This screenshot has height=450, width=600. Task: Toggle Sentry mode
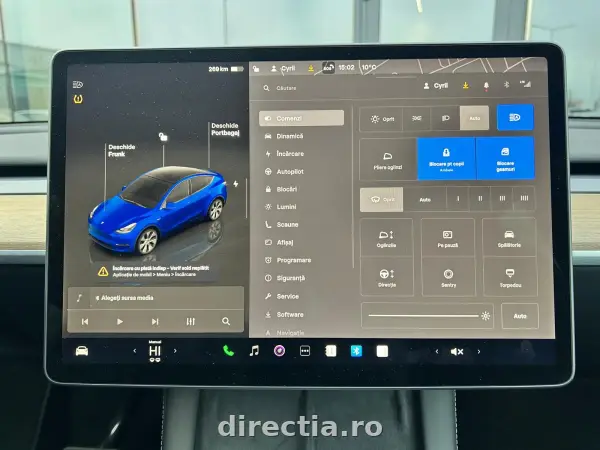pyautogui.click(x=448, y=277)
